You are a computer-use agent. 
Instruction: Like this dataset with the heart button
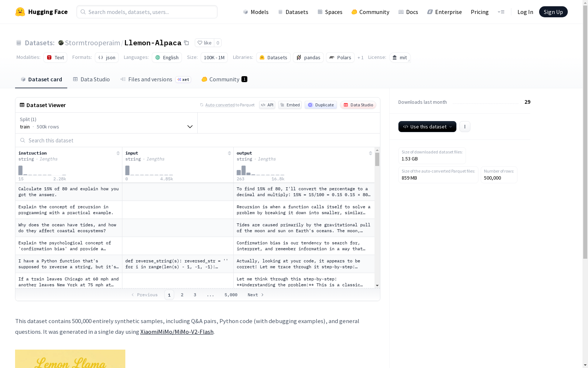[204, 43]
